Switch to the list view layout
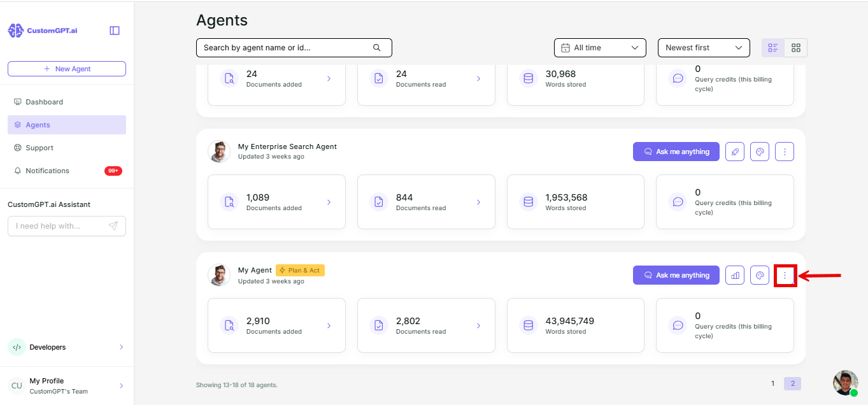The height and width of the screenshot is (405, 868). click(773, 48)
